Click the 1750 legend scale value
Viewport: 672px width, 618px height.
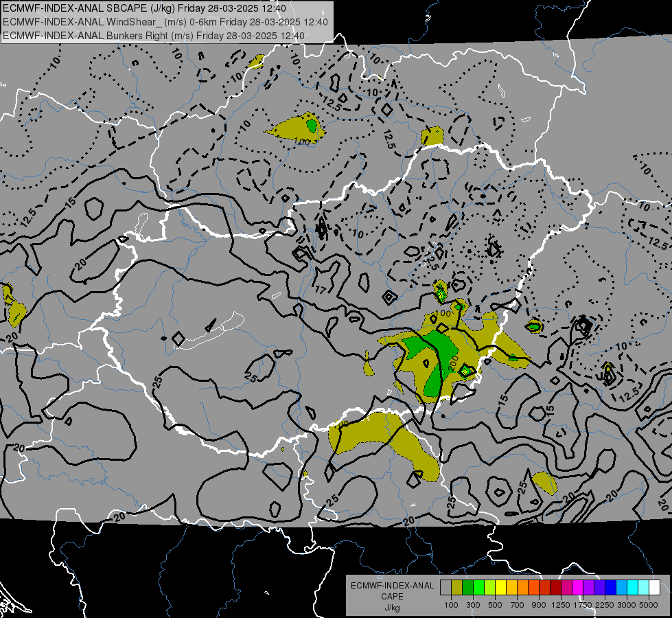pyautogui.click(x=583, y=605)
